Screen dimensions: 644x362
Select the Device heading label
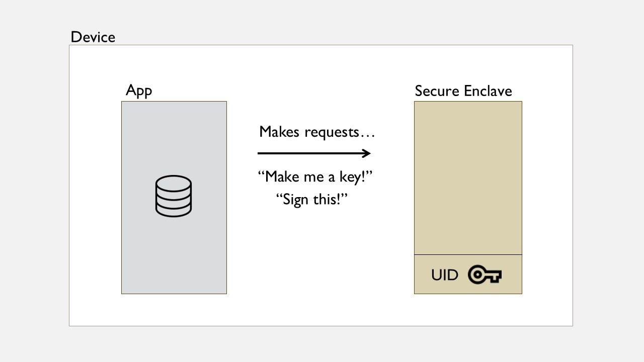point(93,37)
